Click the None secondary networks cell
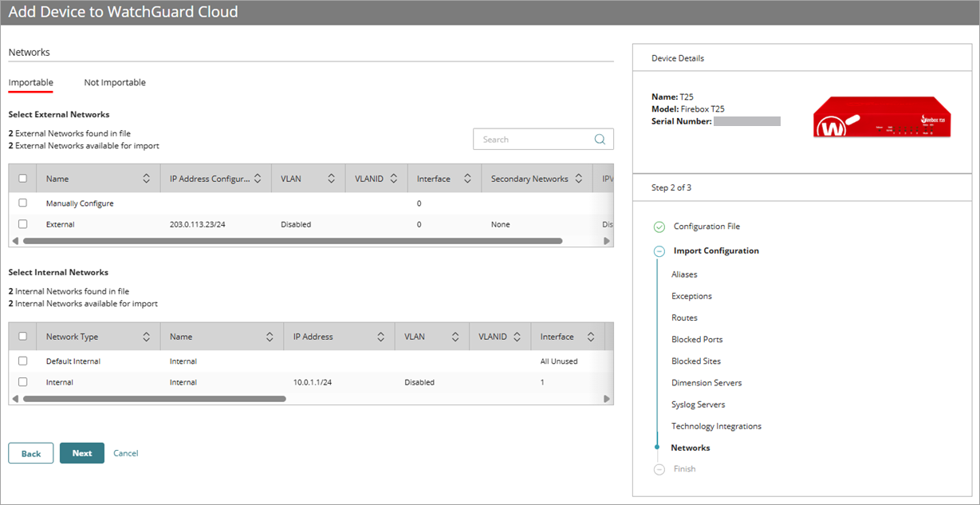 coord(501,224)
